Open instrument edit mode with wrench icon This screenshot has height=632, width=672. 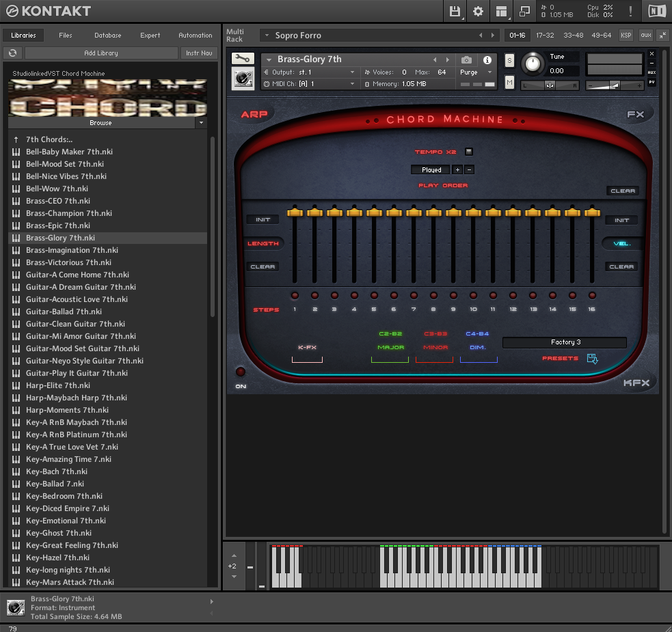point(243,58)
